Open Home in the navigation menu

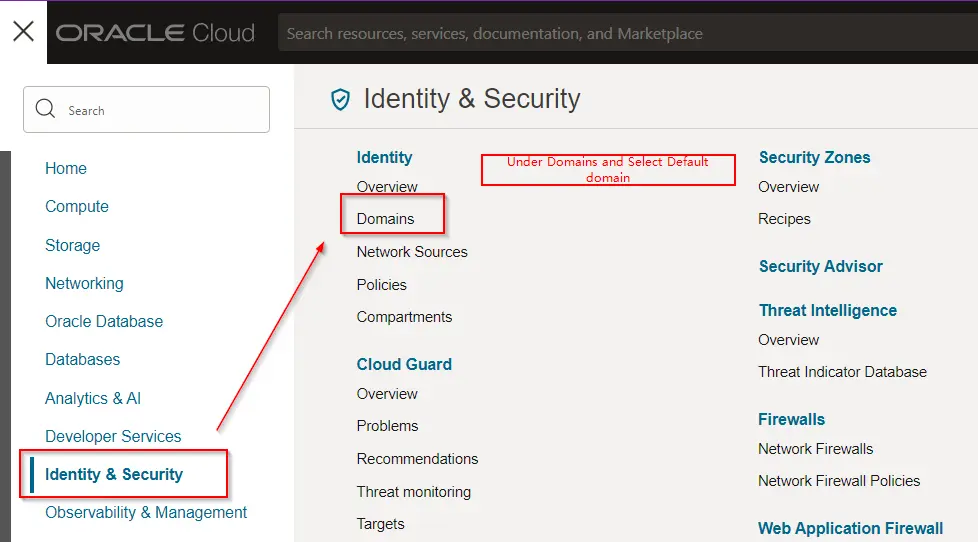click(x=66, y=169)
